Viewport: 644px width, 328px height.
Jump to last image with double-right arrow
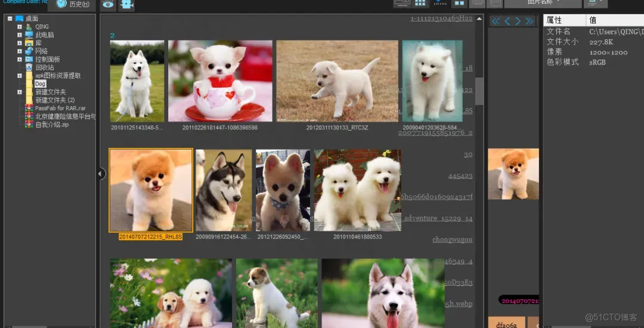(529, 21)
